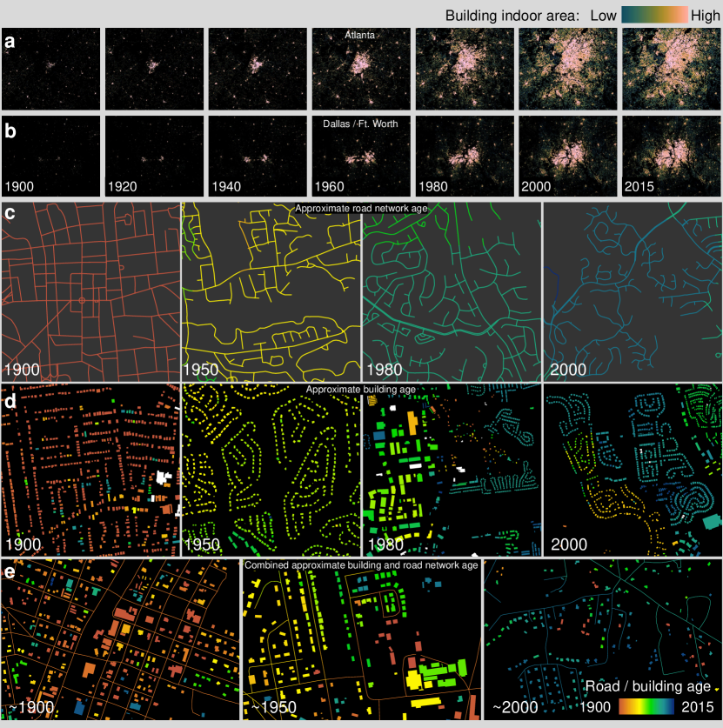
Task: Select the Atlanta 1920 map panel
Action: click(x=154, y=69)
